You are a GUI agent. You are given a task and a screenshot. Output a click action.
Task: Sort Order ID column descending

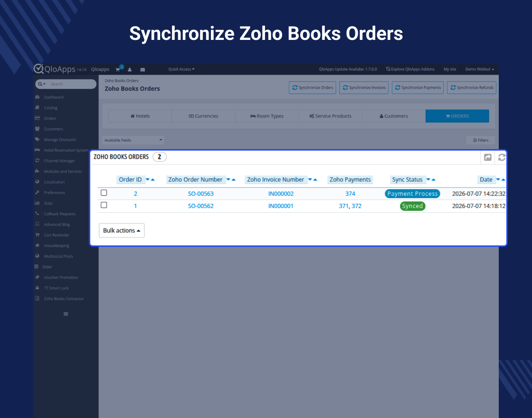148,180
